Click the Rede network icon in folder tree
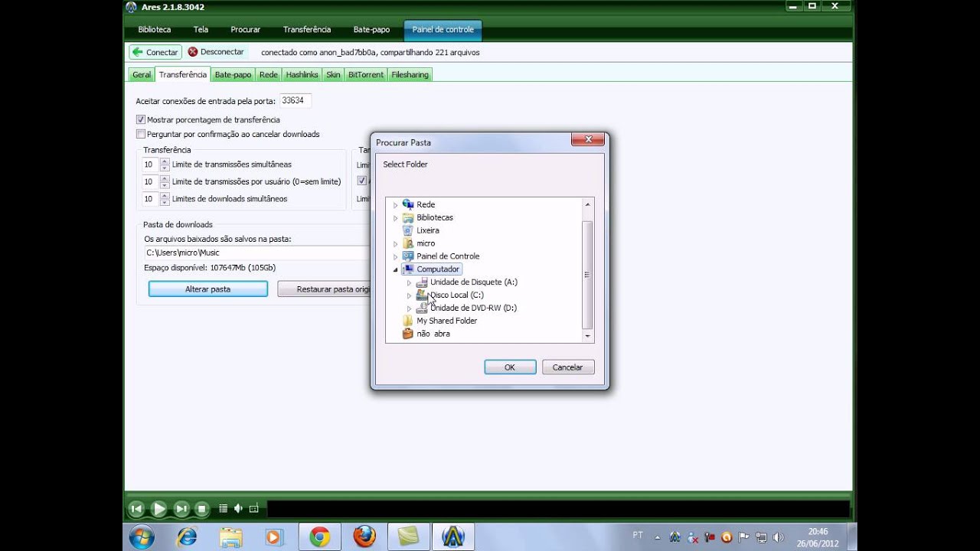Image resolution: width=980 pixels, height=551 pixels. click(x=408, y=204)
